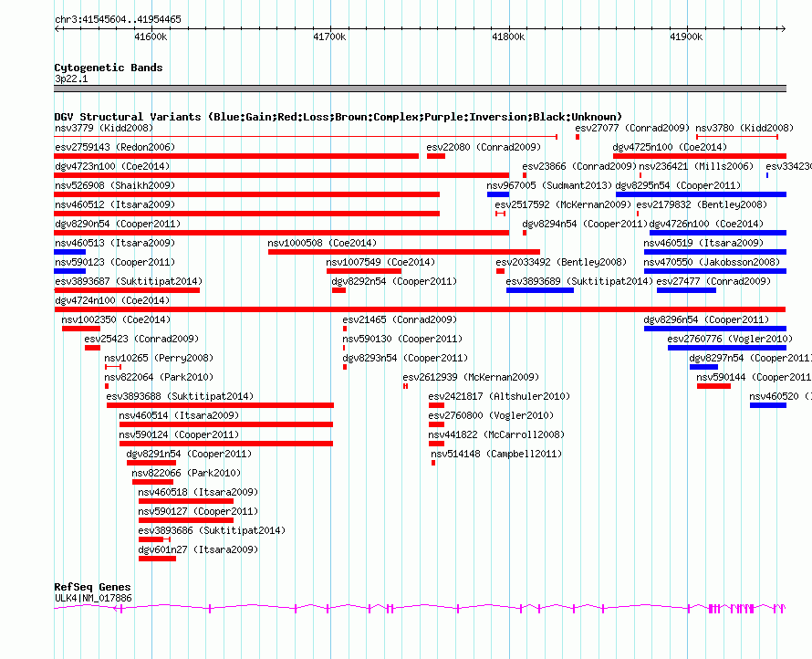Click the nsv590124 (Cooper2011) label
Viewport: 812px width, 659px height.
pos(179,434)
